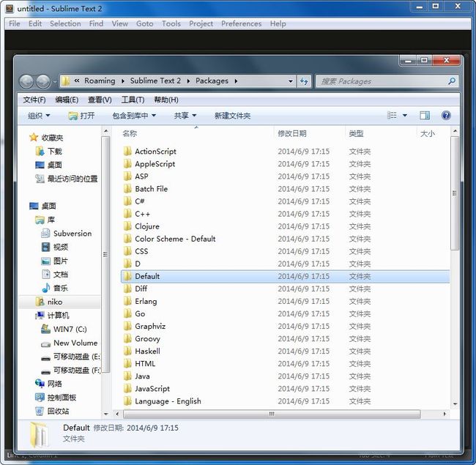Viewport: 476px width, 465px height.
Task: Select New Volume in the sidebar
Action: point(75,343)
